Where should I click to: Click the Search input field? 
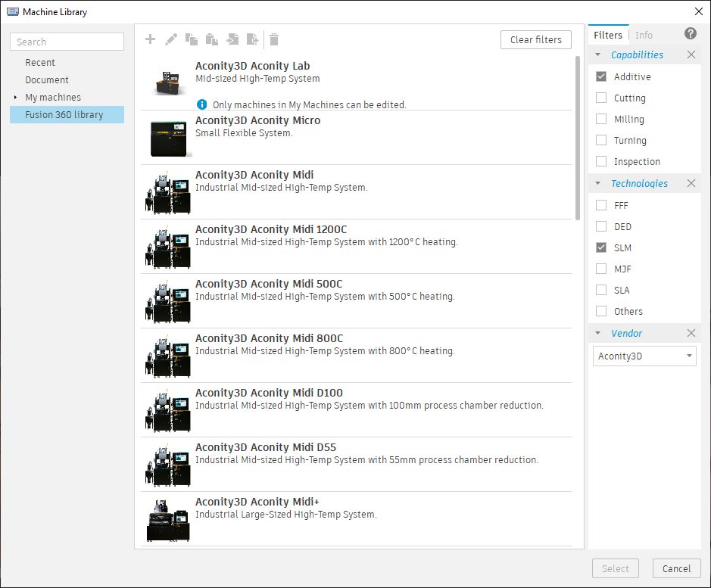pyautogui.click(x=67, y=42)
